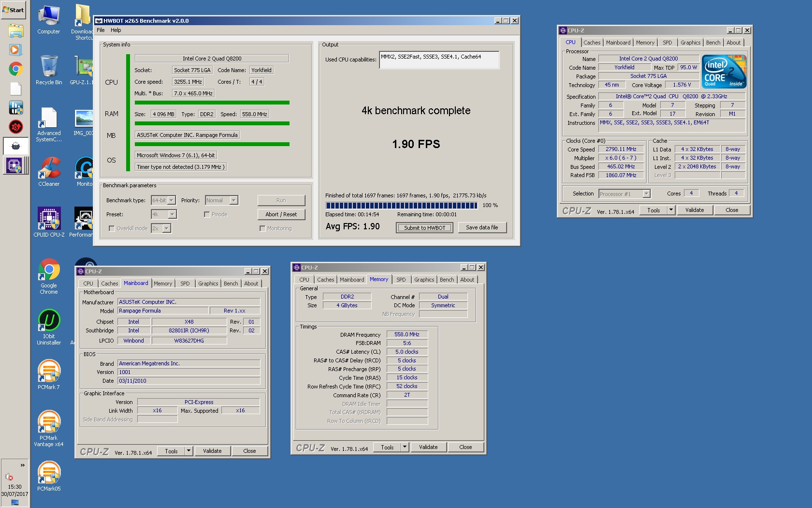This screenshot has width=812, height=508.
Task: Click Save data file button
Action: pyautogui.click(x=481, y=227)
